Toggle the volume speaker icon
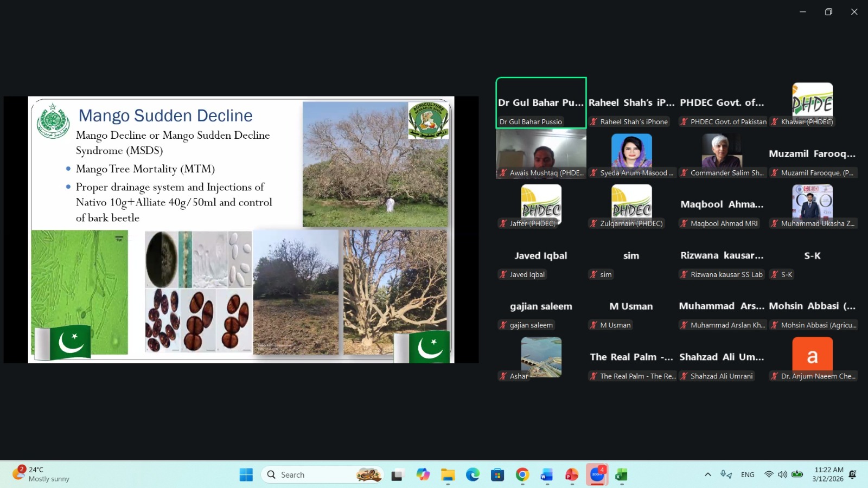The image size is (868, 488). tap(782, 474)
